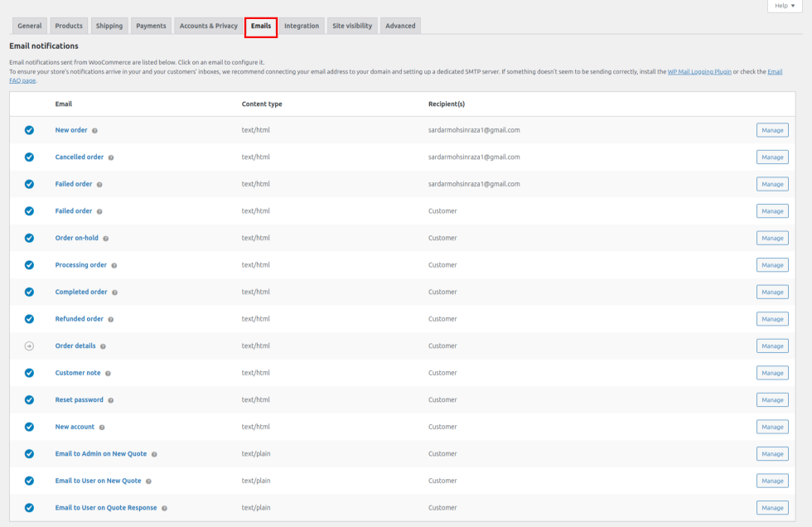Click help icon beside Processing order
Image resolution: width=812 pixels, height=527 pixels.
tap(114, 265)
